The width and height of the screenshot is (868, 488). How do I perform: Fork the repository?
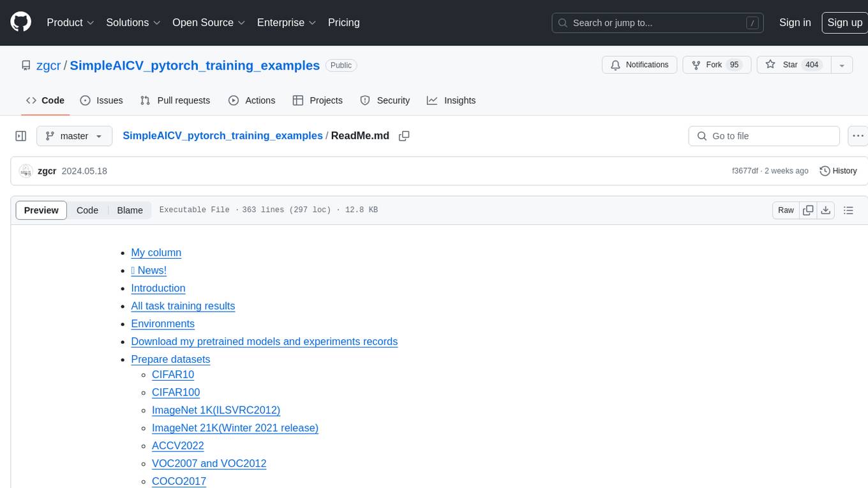(715, 65)
